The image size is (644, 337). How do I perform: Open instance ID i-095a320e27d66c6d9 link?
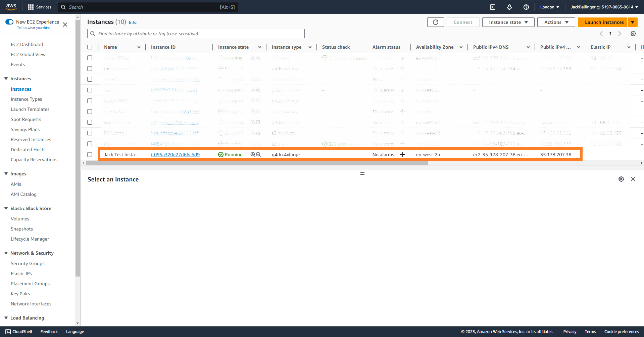[x=175, y=155]
